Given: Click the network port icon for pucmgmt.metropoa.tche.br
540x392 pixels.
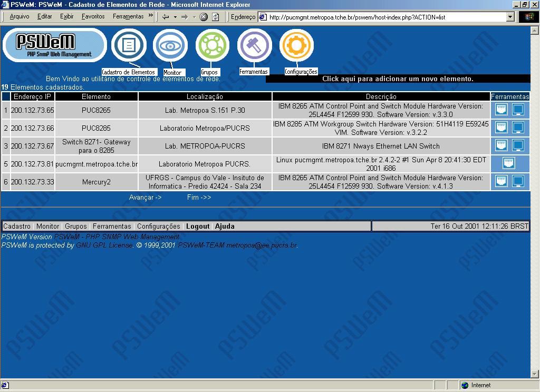Looking at the screenshot, I should coord(508,163).
